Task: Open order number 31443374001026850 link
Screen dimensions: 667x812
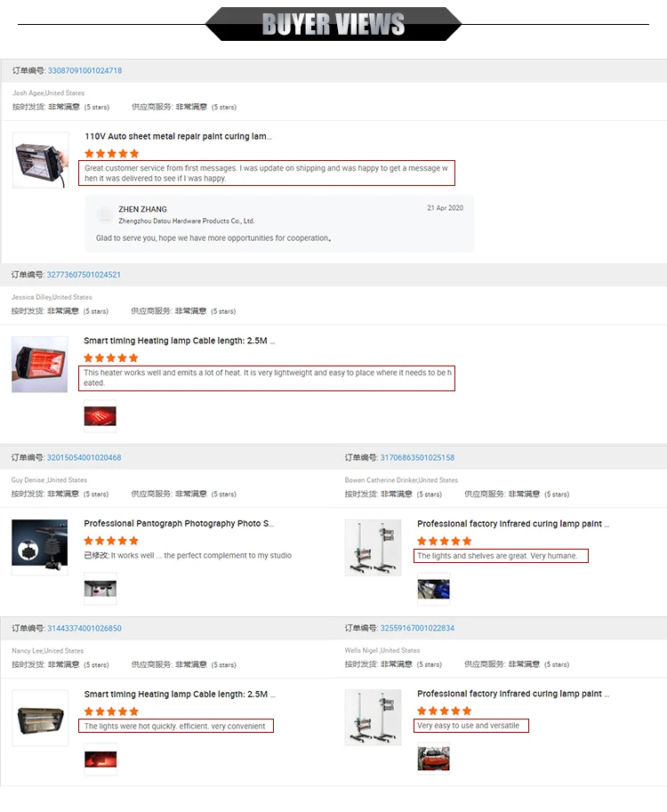Action: pyautogui.click(x=84, y=628)
